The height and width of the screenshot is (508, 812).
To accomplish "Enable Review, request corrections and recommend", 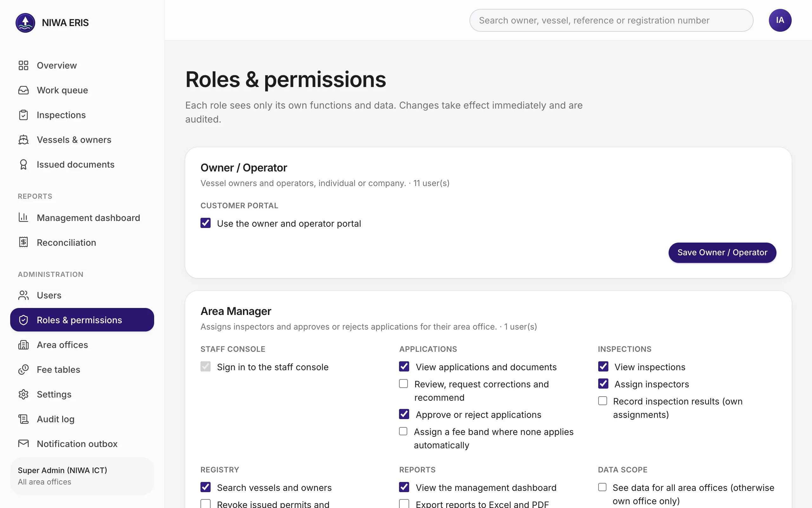I will pos(403,384).
